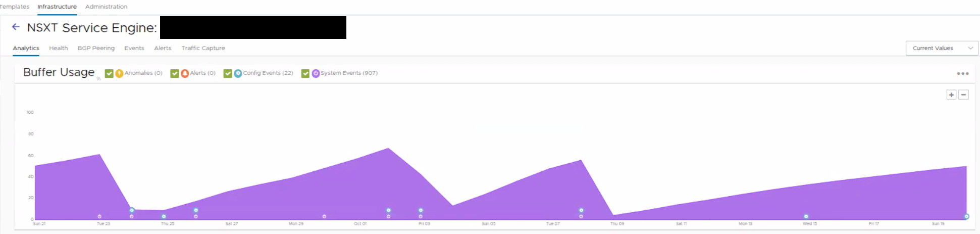Image resolution: width=980 pixels, height=234 pixels.
Task: Click the blue Config Events icon
Action: [x=238, y=74]
